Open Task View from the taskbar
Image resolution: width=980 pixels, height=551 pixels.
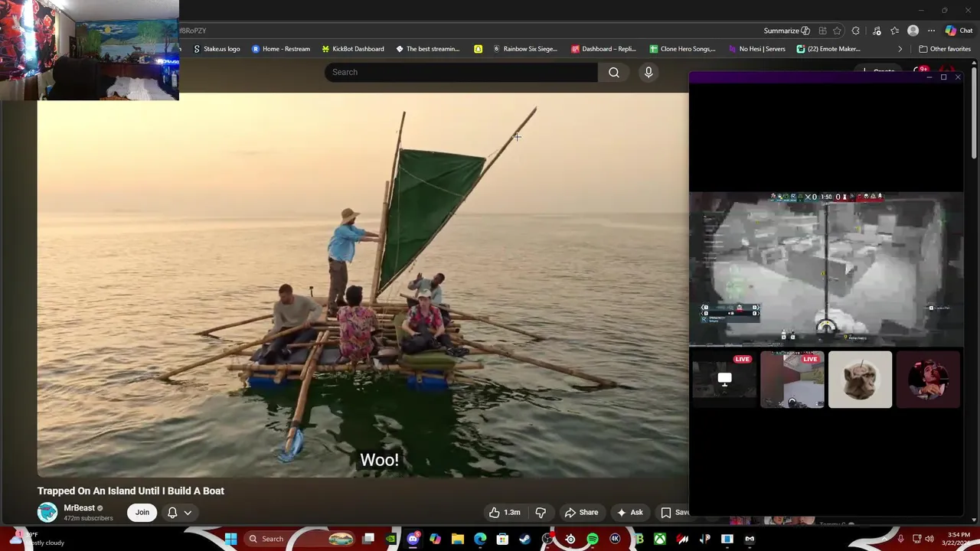click(368, 539)
